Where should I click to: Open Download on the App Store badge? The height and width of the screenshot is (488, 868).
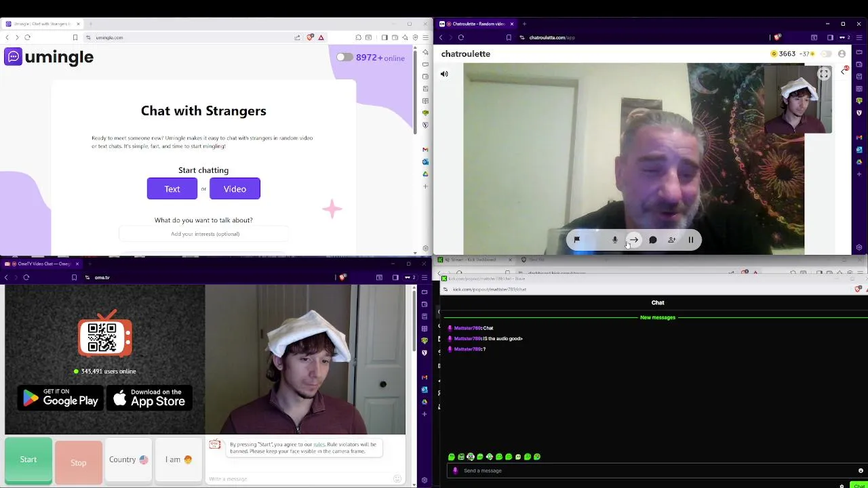click(150, 398)
